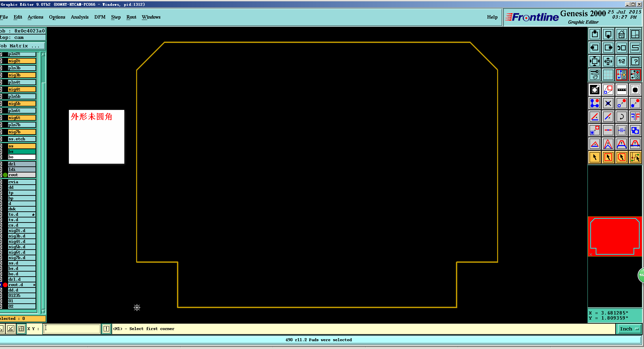Open the File menu
This screenshot has width=644, height=349.
[4, 17]
